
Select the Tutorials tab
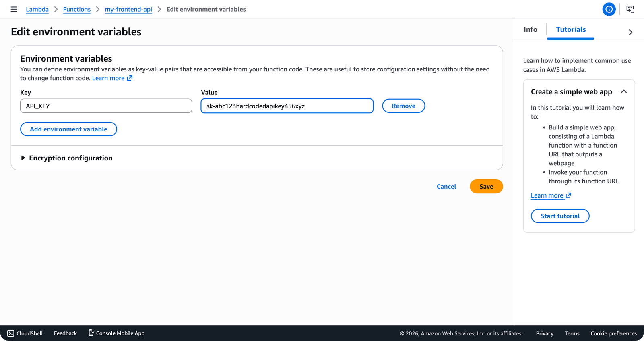[x=571, y=30]
